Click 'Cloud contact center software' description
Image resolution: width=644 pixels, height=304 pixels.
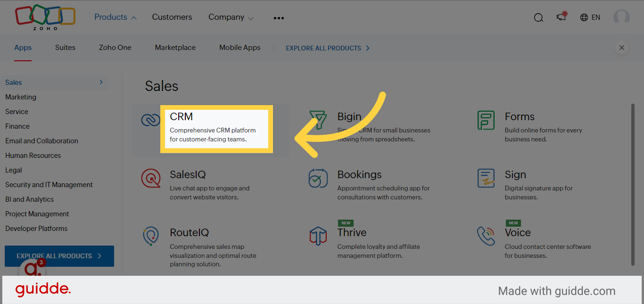tap(547, 251)
